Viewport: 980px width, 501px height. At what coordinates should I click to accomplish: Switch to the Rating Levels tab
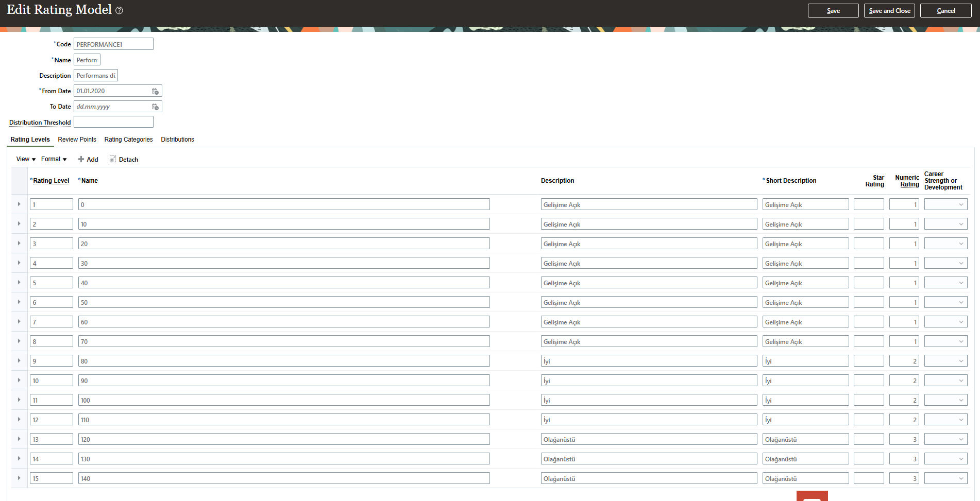point(30,140)
